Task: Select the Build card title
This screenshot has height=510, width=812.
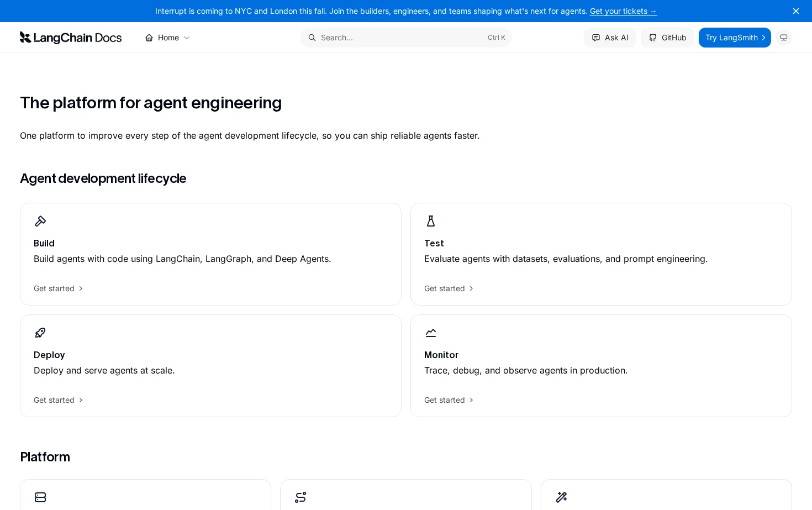Action: coord(44,243)
